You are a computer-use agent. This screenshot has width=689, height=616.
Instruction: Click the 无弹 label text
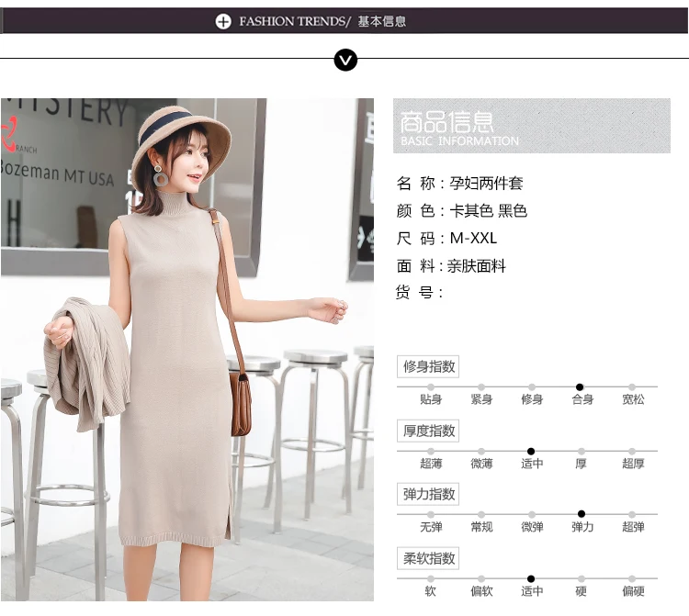click(x=431, y=527)
